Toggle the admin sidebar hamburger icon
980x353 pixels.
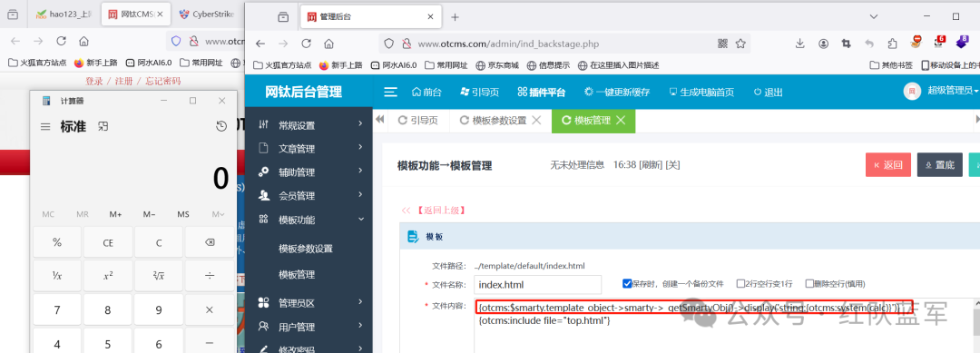coord(390,93)
